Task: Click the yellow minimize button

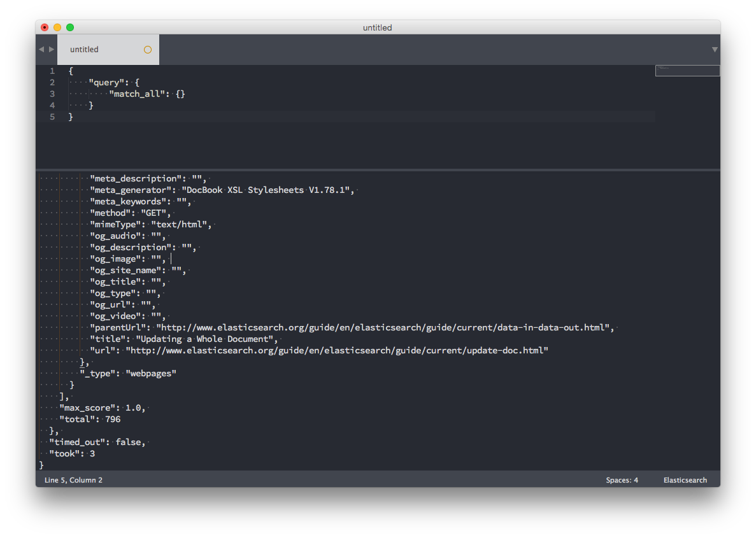Action: (x=57, y=27)
